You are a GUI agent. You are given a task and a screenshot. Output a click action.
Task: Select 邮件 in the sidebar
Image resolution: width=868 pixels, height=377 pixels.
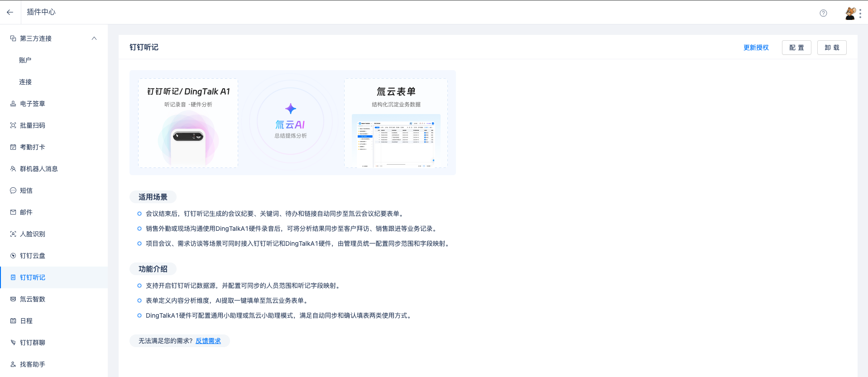coord(54,212)
